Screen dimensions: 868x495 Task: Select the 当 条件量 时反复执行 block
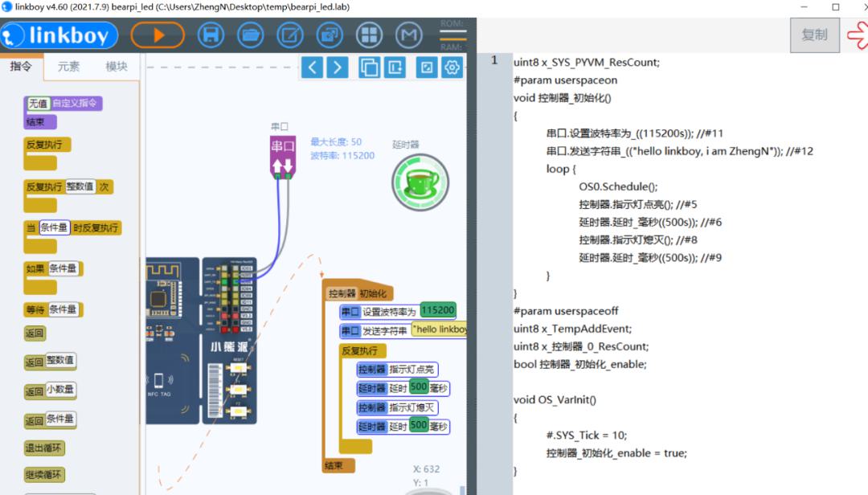pyautogui.click(x=72, y=228)
